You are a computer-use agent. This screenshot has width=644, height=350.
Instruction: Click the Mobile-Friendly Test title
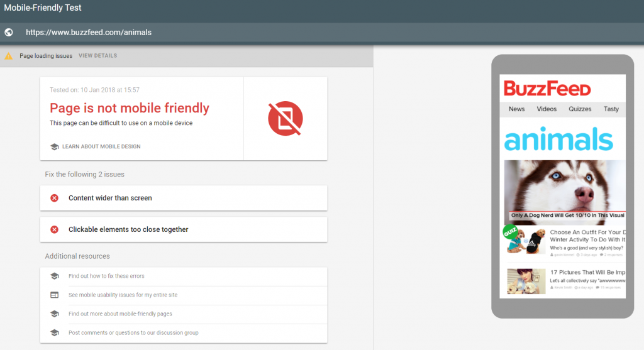pyautogui.click(x=43, y=8)
